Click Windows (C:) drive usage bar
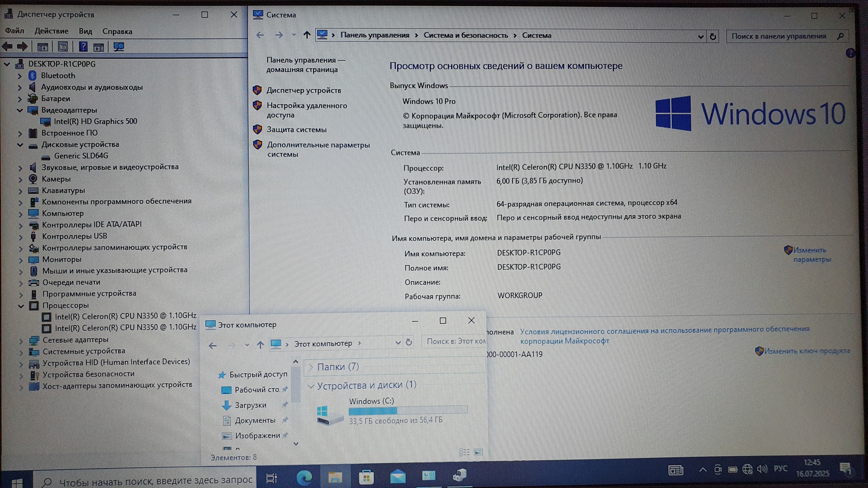The width and height of the screenshot is (868, 488). point(408,410)
